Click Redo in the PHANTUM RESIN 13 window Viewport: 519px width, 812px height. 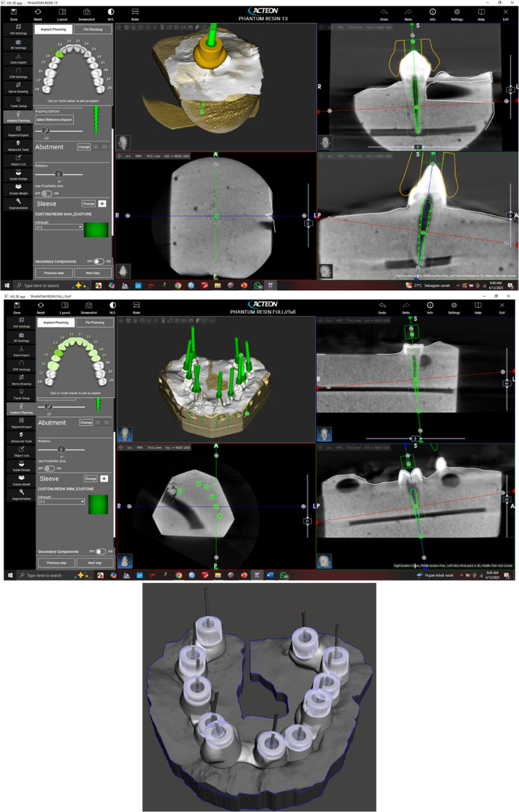pos(408,15)
